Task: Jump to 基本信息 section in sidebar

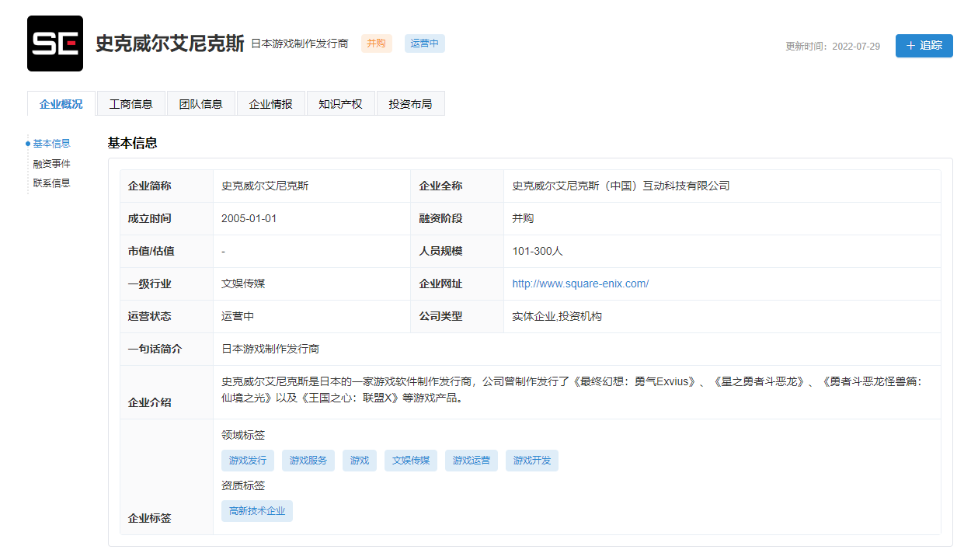Action: click(x=51, y=144)
